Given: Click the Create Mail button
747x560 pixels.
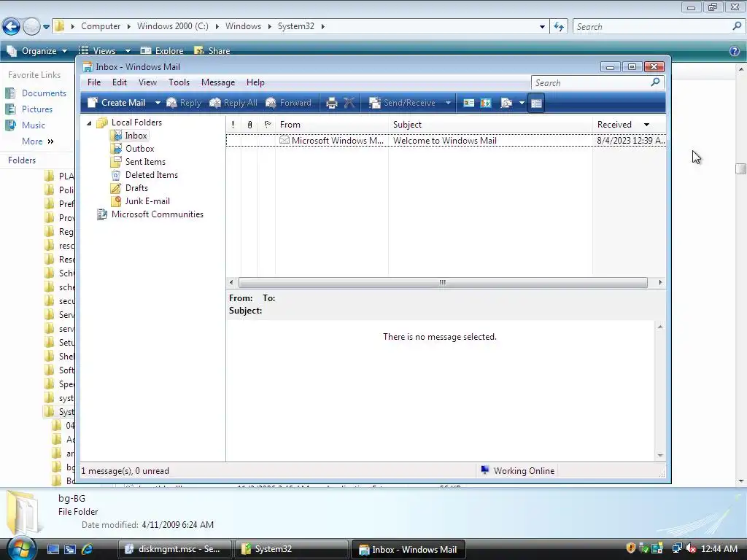Looking at the screenshot, I should pyautogui.click(x=117, y=103).
